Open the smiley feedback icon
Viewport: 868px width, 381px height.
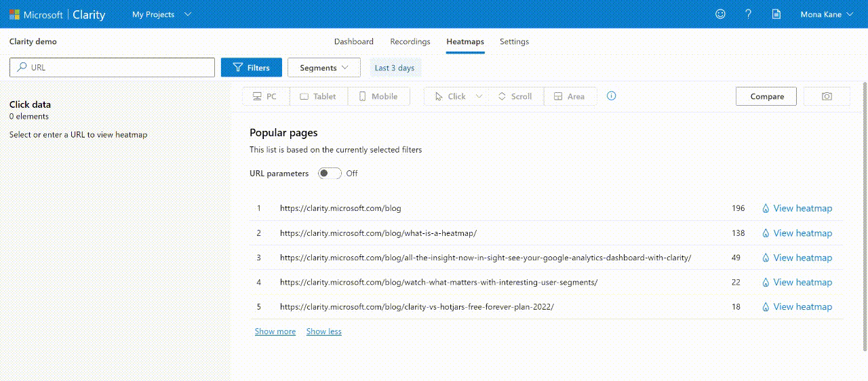click(x=720, y=14)
